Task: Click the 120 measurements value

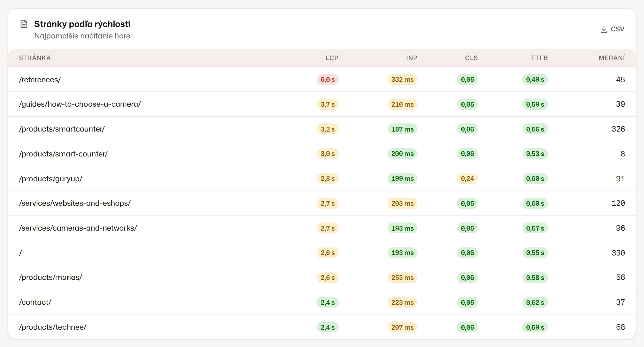Action: [618, 203]
